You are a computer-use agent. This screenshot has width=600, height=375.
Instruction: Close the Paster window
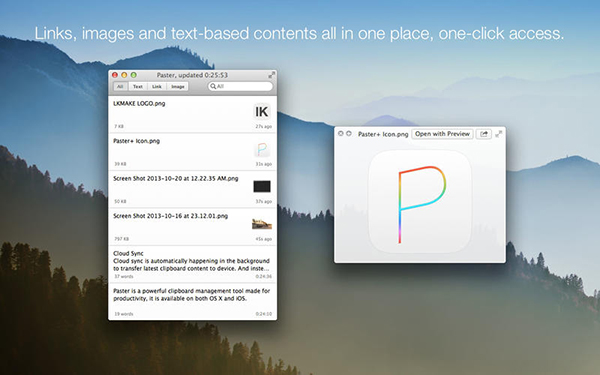114,75
